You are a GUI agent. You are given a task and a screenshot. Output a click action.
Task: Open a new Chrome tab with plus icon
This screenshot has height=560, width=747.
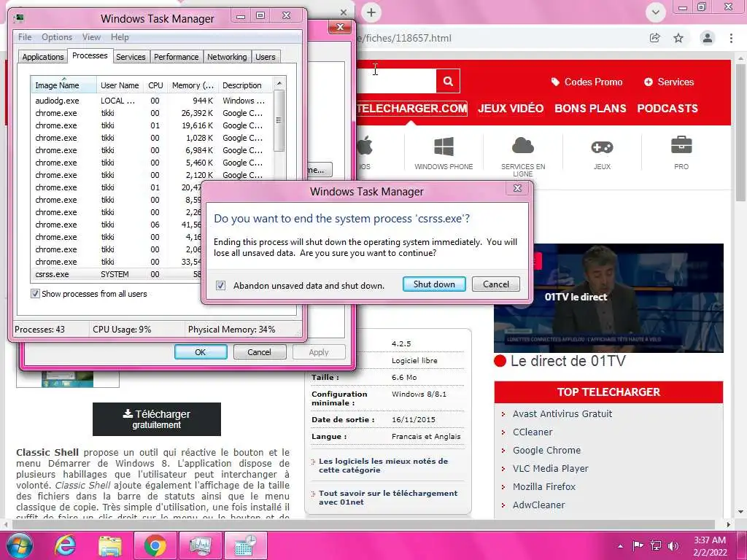pyautogui.click(x=371, y=12)
